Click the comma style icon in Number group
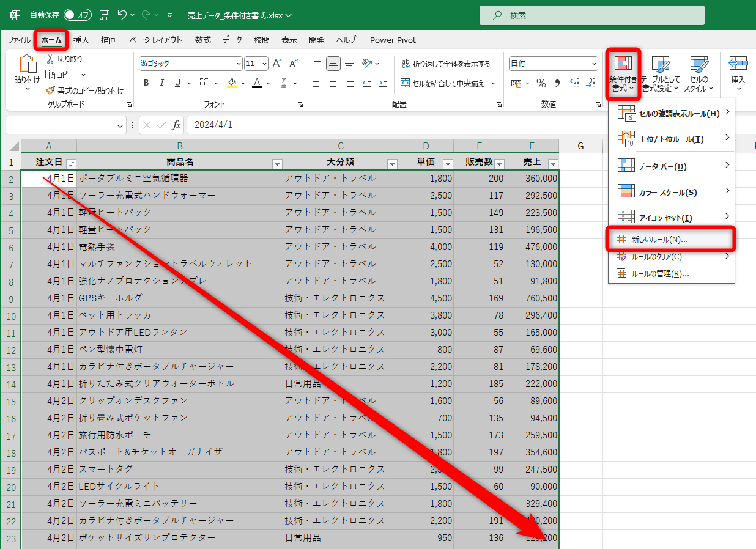 click(x=557, y=83)
